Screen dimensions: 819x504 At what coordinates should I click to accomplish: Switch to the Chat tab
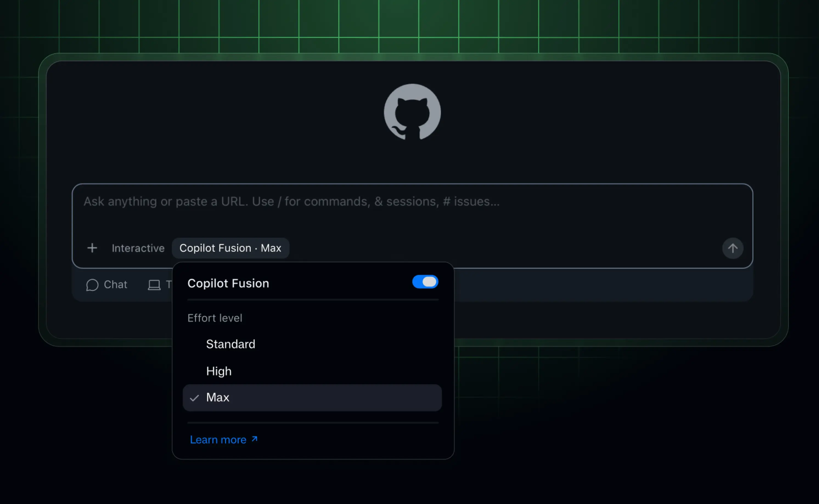click(107, 285)
